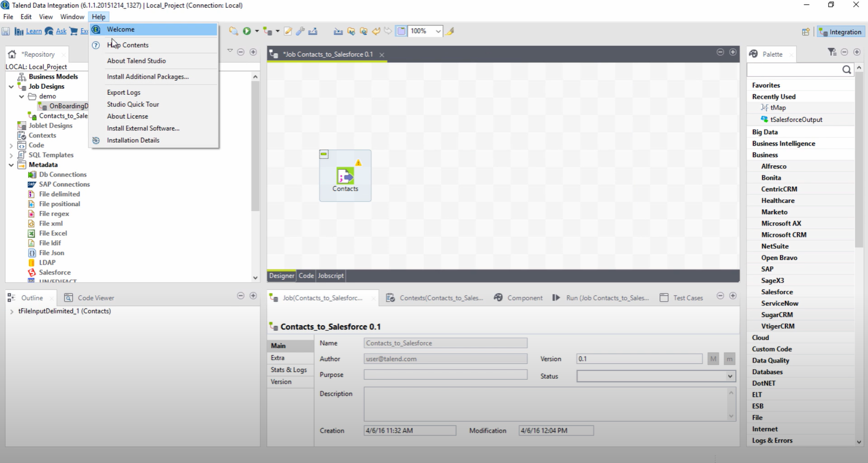Open the 100% zoom dropdown

[x=438, y=31]
